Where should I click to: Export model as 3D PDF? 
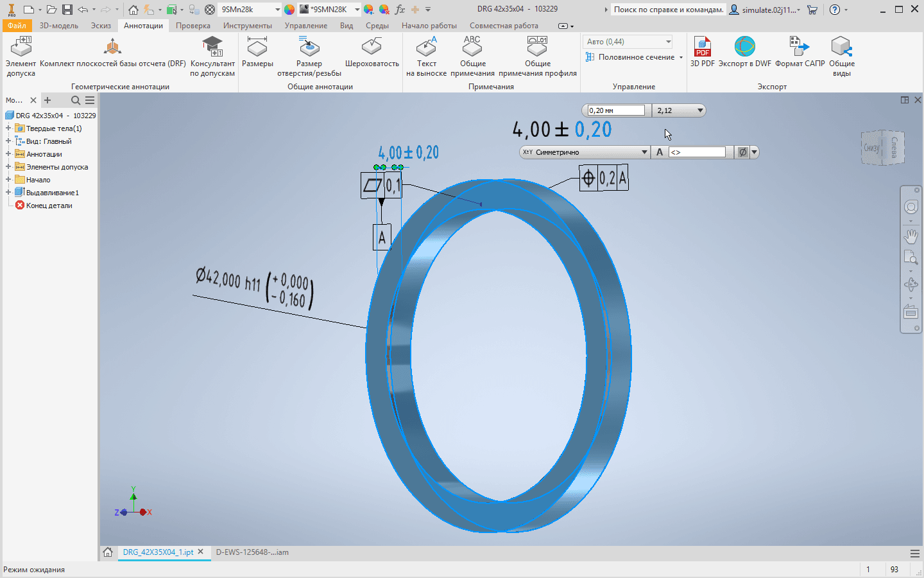703,52
